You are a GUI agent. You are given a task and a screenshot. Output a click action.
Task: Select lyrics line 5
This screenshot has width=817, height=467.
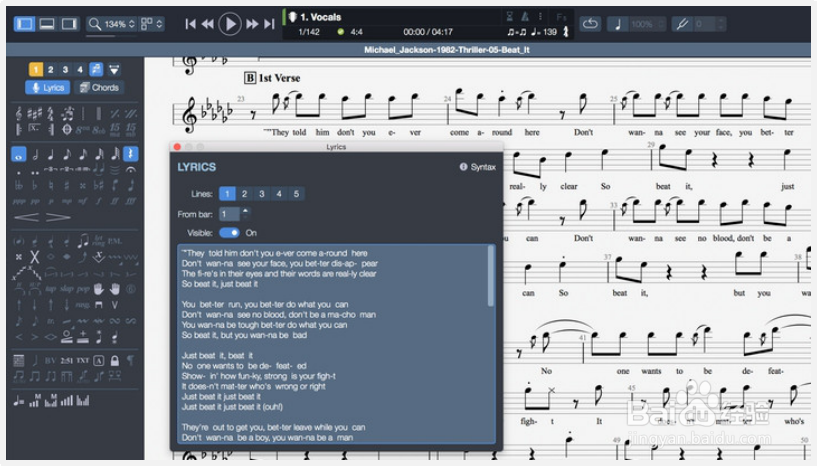click(296, 194)
